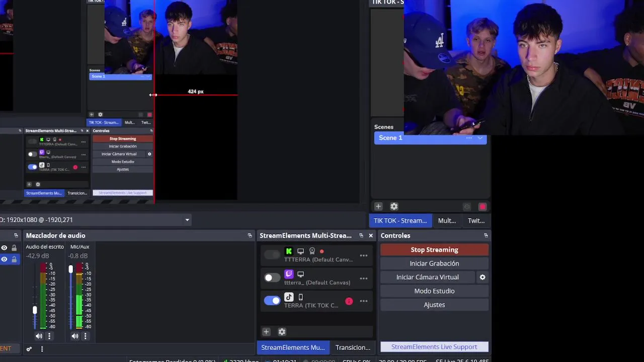Viewport: 644px width, 362px height.
Task: Toggle lock on the first source
Action: [14, 248]
